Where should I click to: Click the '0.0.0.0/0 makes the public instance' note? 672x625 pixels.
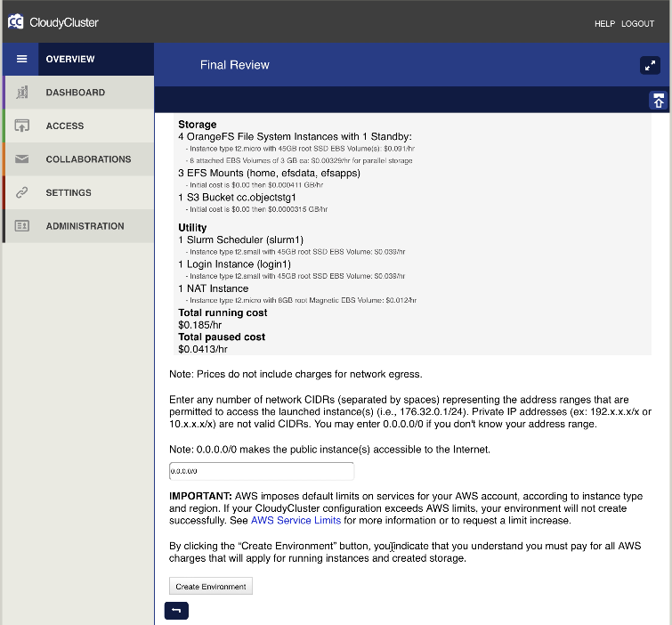pos(329,450)
